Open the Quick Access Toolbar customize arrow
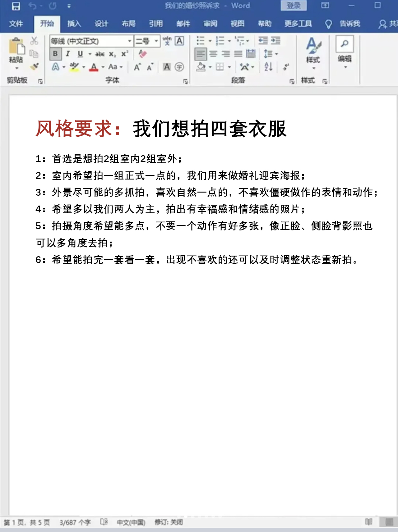 pyautogui.click(x=69, y=6)
